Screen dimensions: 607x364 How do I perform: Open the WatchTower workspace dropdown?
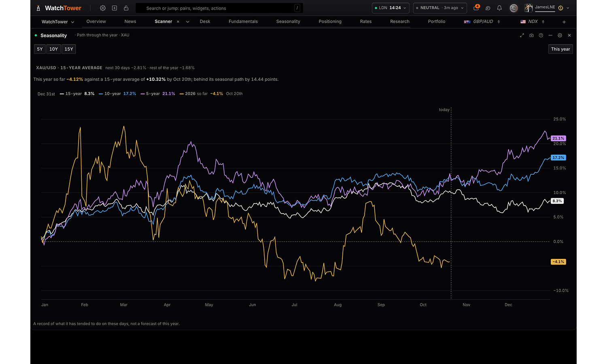(58, 22)
